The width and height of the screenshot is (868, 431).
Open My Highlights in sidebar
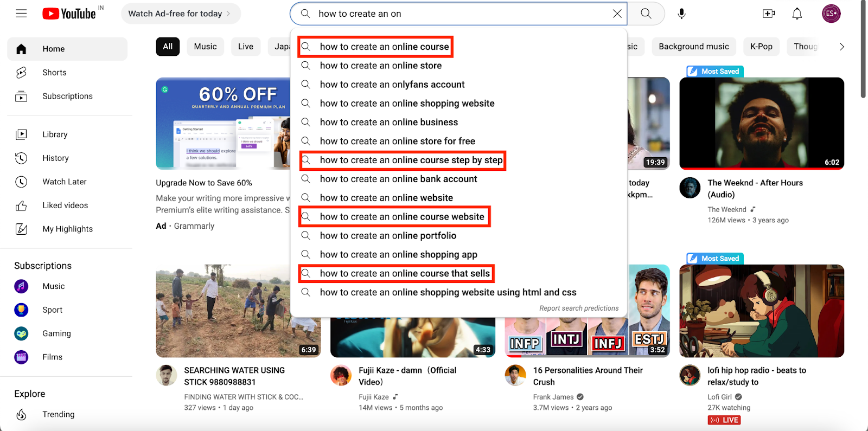(67, 229)
